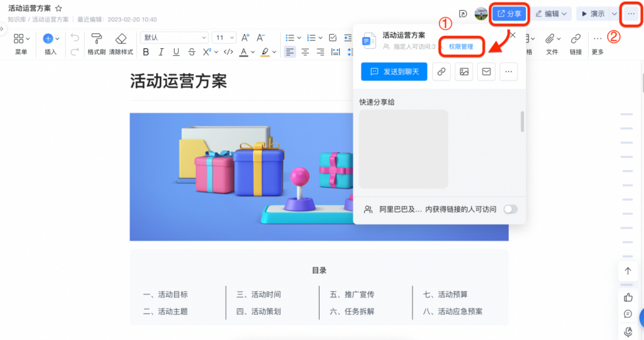Open the font name dropdown 默认
The height and width of the screenshot is (340, 644).
click(174, 38)
